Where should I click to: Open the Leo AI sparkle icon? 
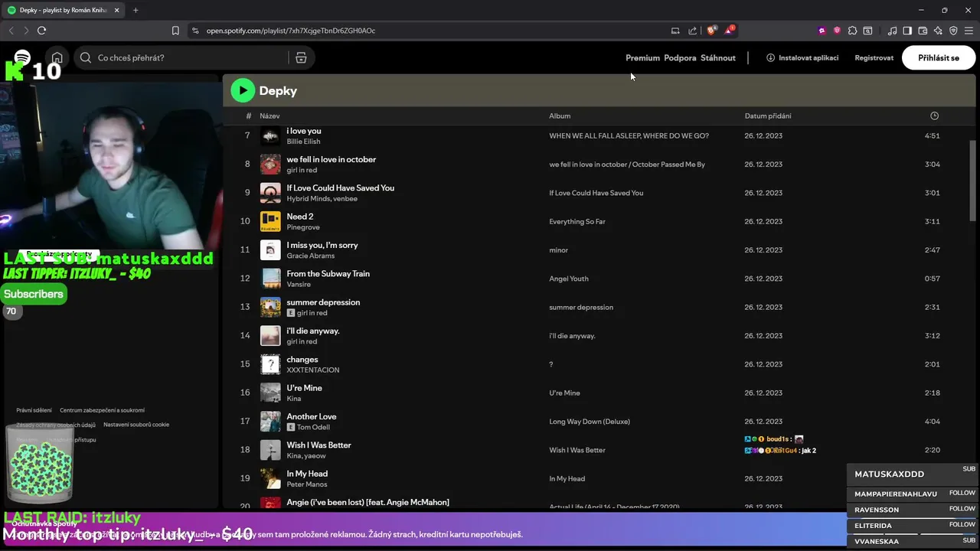(x=938, y=31)
